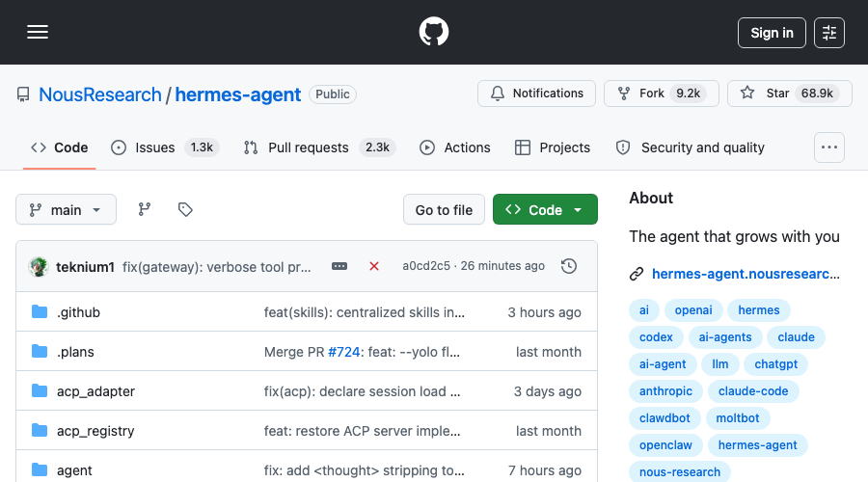Screen dimensions: 868x482
Task: Select the 'chatgpt' topic tag
Action: [776, 364]
